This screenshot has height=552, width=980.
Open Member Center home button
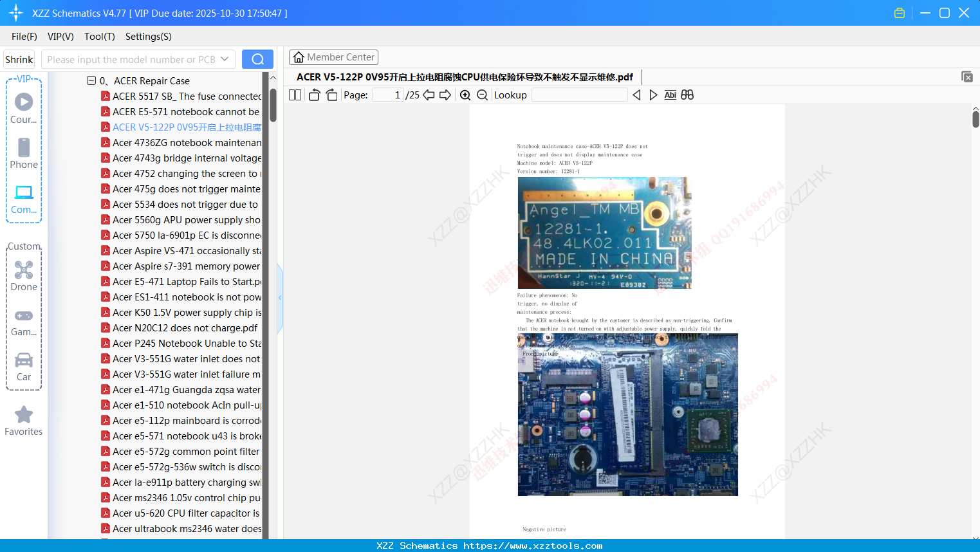[x=333, y=57]
